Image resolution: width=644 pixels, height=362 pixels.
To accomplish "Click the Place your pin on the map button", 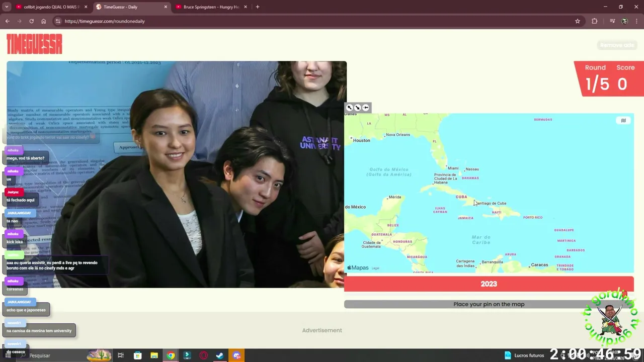I will pos(489,304).
